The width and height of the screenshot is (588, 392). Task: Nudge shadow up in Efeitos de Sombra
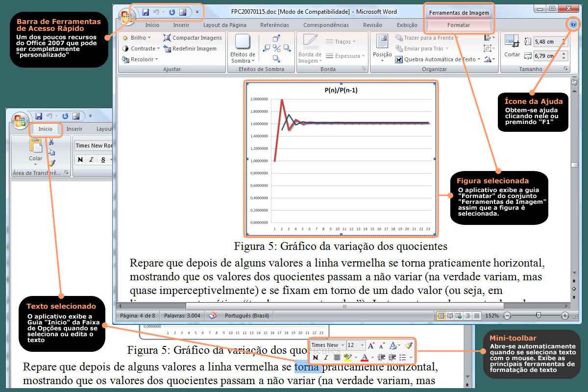[x=276, y=38]
